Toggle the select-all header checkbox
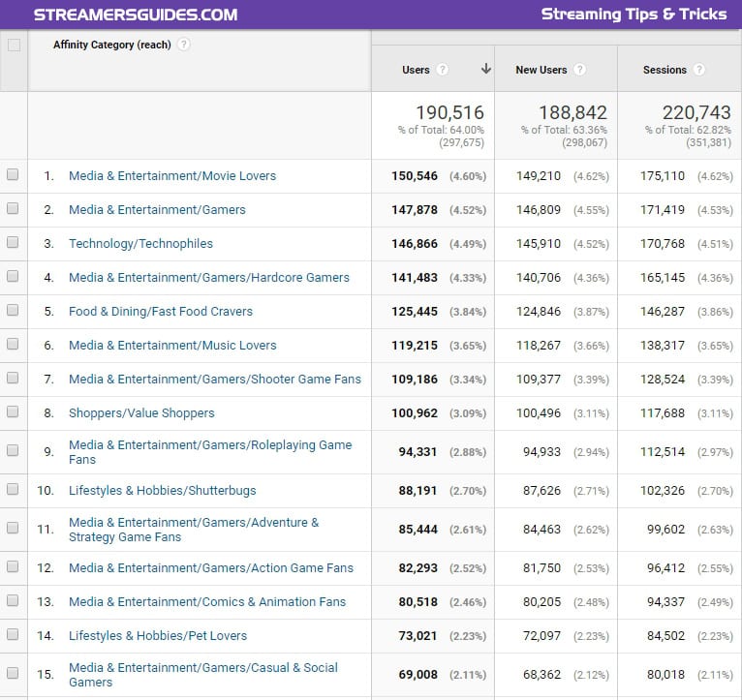 [14, 45]
